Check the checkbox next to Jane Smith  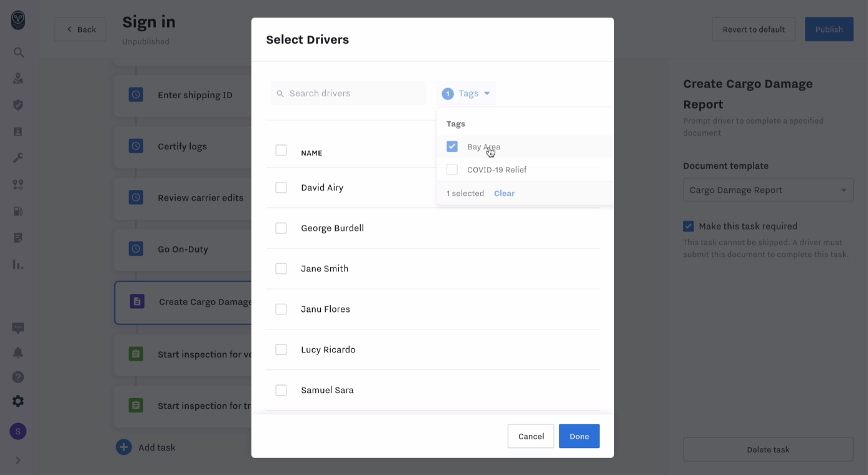click(x=281, y=268)
